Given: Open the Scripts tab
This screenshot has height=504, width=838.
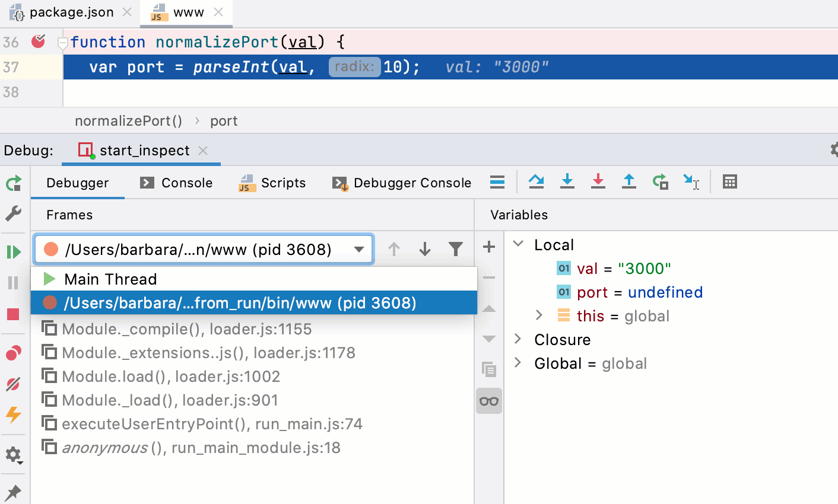Looking at the screenshot, I should (x=272, y=183).
